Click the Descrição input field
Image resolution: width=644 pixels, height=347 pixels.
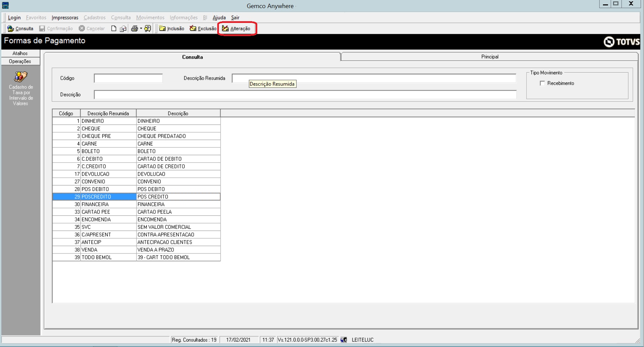(305, 95)
